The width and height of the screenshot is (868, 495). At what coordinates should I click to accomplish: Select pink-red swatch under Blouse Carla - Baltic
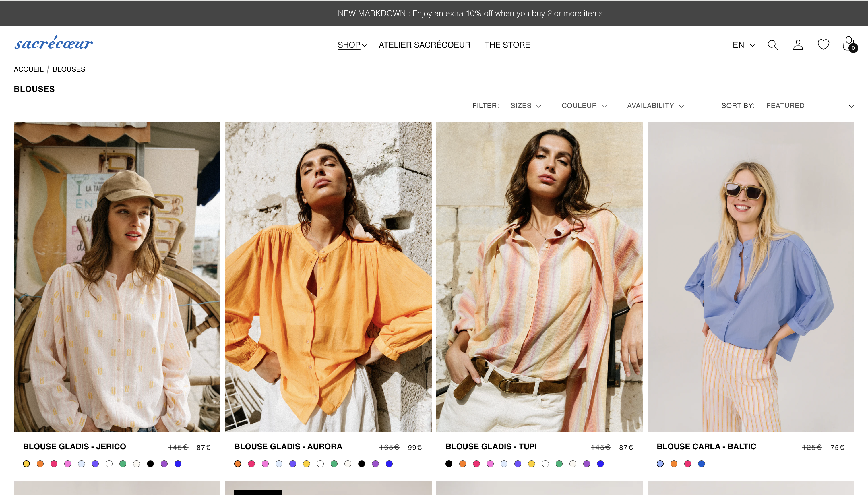(x=687, y=464)
